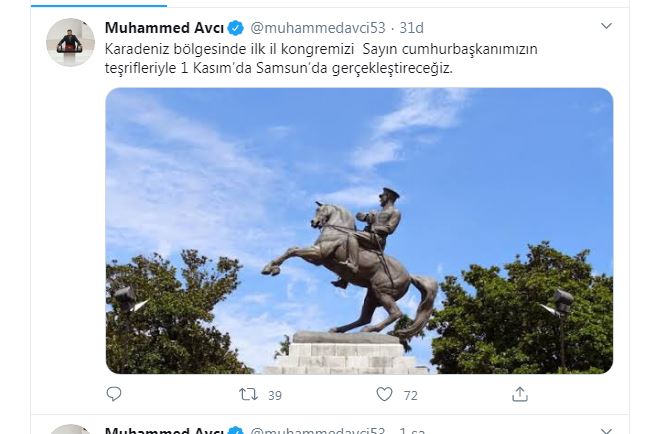Retweet the Samsun congress tweet
Image resolution: width=649 pixels, height=434 pixels.
(x=248, y=394)
